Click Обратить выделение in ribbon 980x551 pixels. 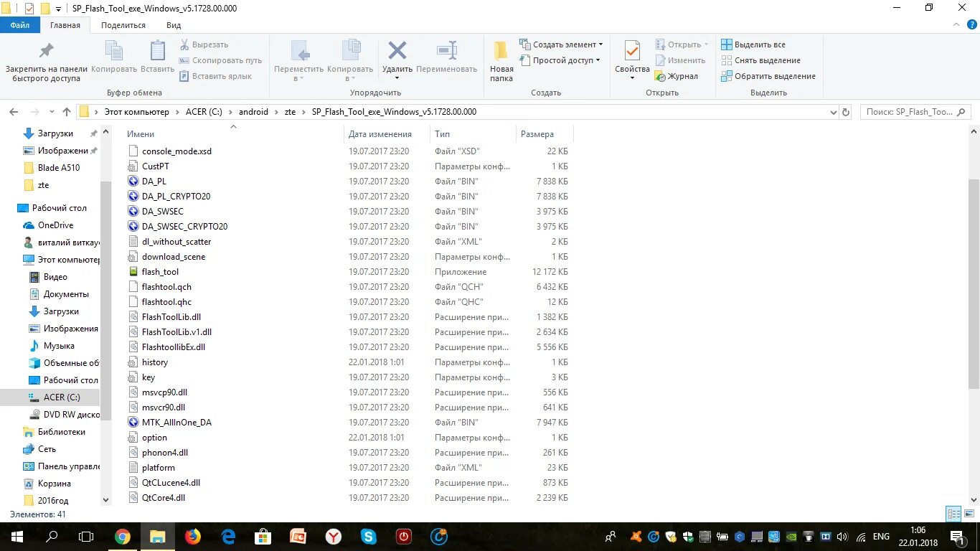[768, 76]
